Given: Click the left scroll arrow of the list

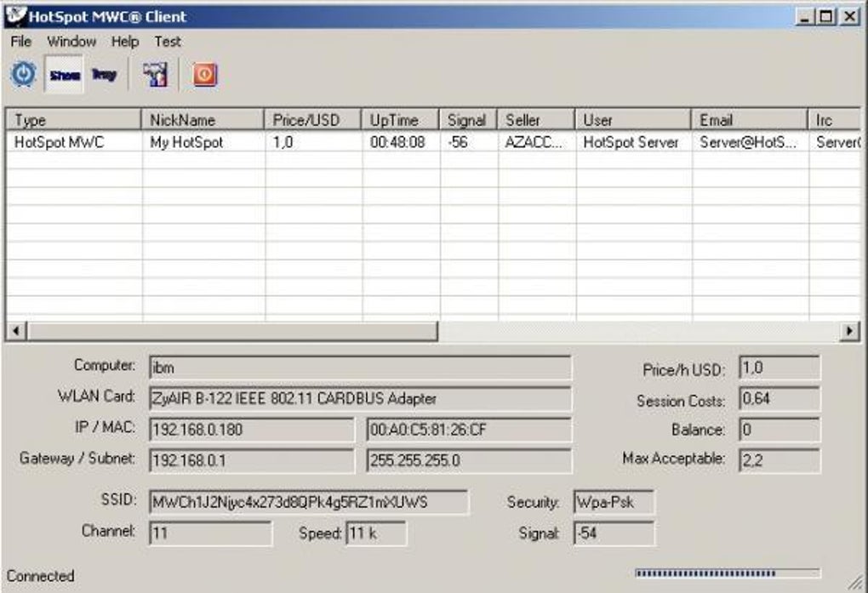Looking at the screenshot, I should pos(16,331).
